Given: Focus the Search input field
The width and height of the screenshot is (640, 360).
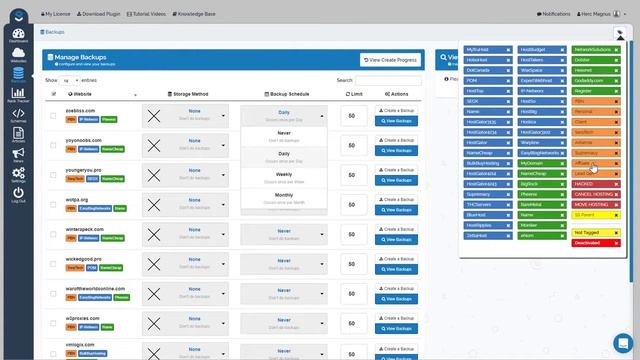Looking at the screenshot, I should click(388, 80).
